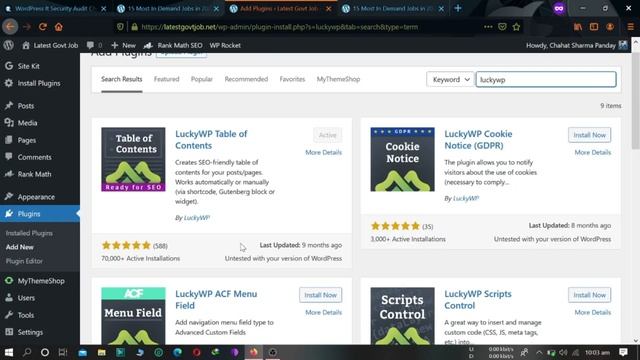640x360 pixels.
Task: Open the LuckyWP Table of Contents title link
Action: pyautogui.click(x=211, y=140)
